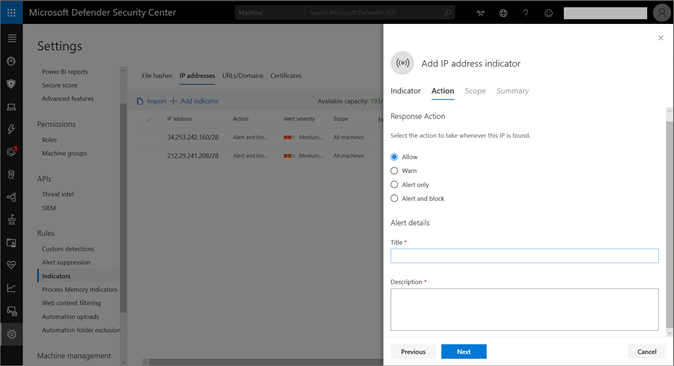Open the Machine search type dropdown
Viewport: 674px width, 366px height.
270,12
